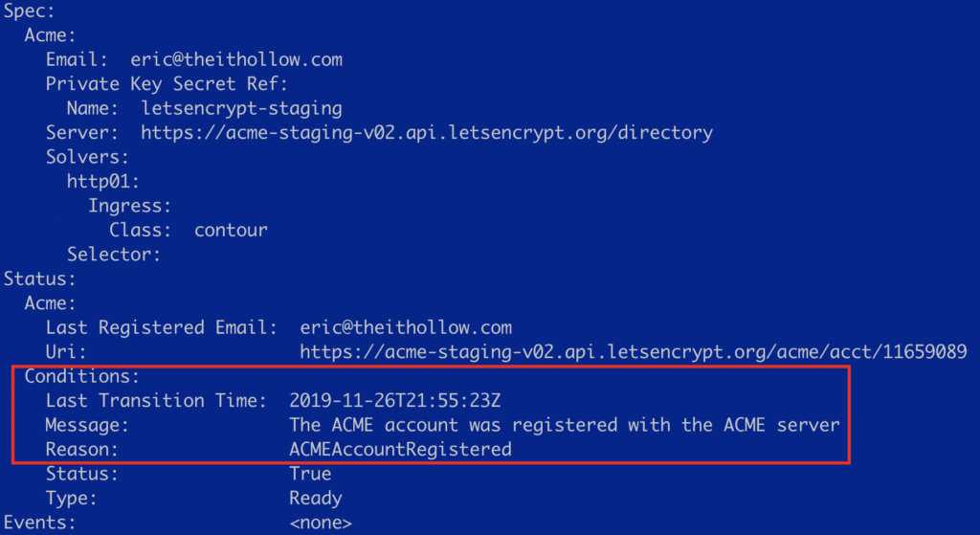Click the Events value <none>

321,523
